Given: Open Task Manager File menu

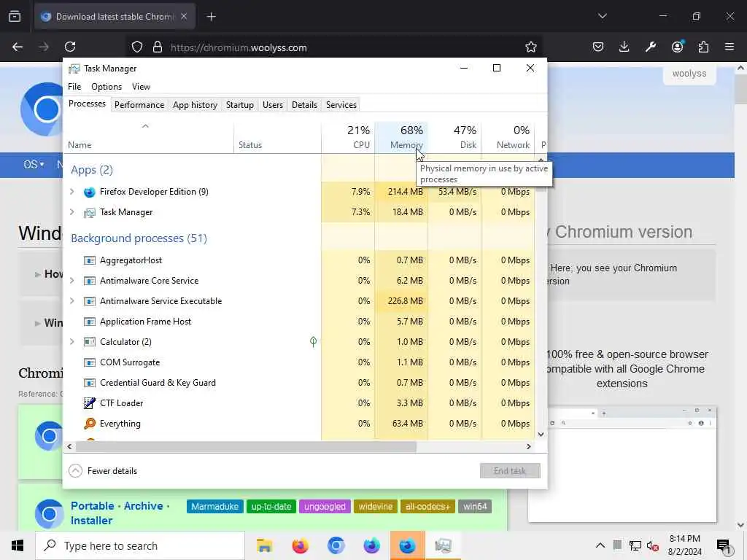Looking at the screenshot, I should (74, 87).
